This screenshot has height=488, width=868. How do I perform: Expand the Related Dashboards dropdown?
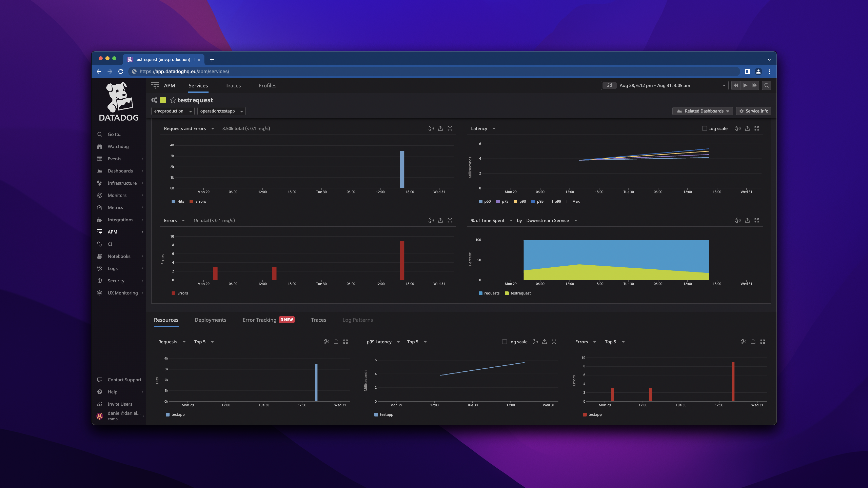(x=703, y=111)
